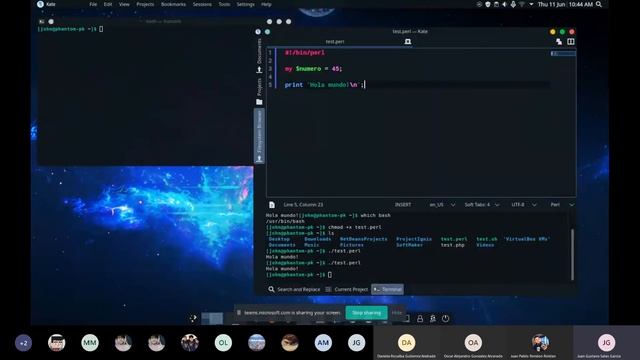Click the volume speaker icon in tray
Viewport: 640px width, 360px height.
click(x=504, y=4)
